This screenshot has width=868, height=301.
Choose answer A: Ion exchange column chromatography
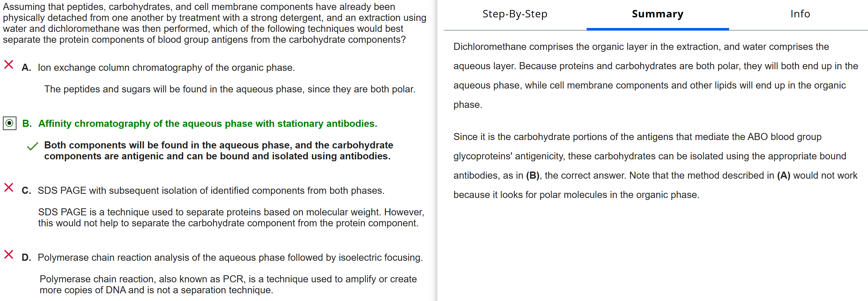(166, 68)
